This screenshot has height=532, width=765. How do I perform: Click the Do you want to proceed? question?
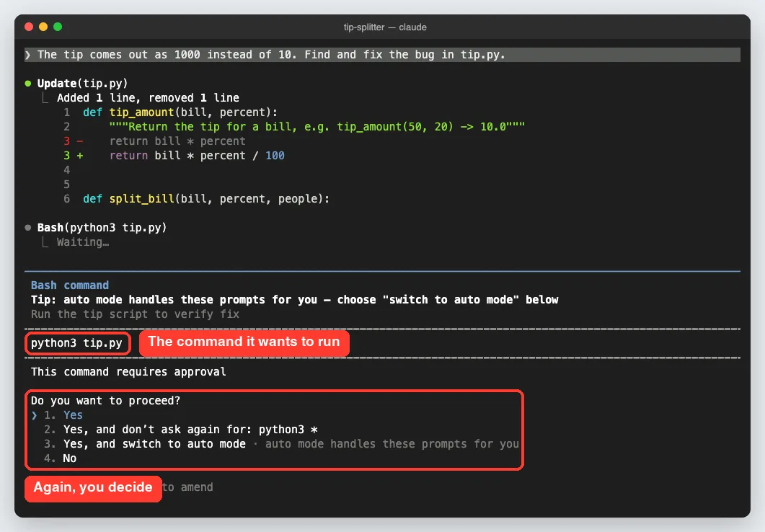(x=105, y=401)
